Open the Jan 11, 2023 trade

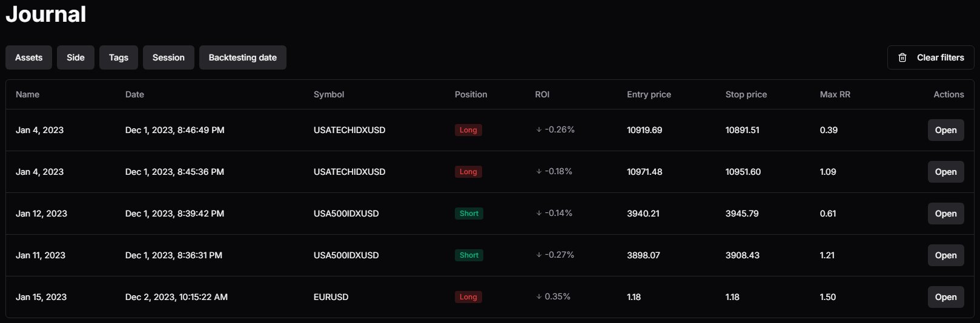pos(946,255)
